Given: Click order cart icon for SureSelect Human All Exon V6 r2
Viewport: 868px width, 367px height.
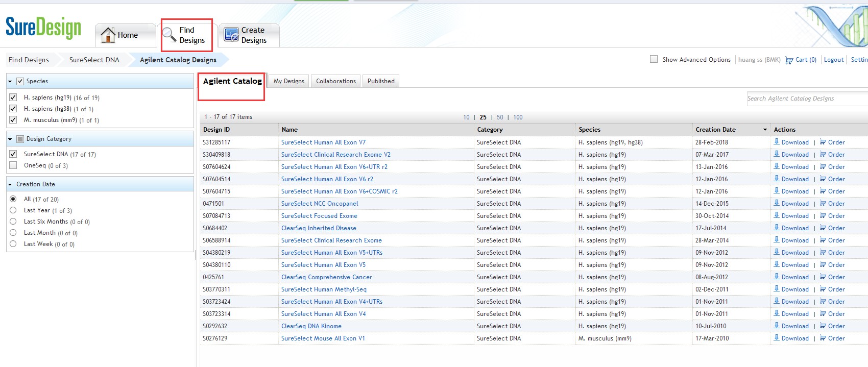Looking at the screenshot, I should pos(823,179).
